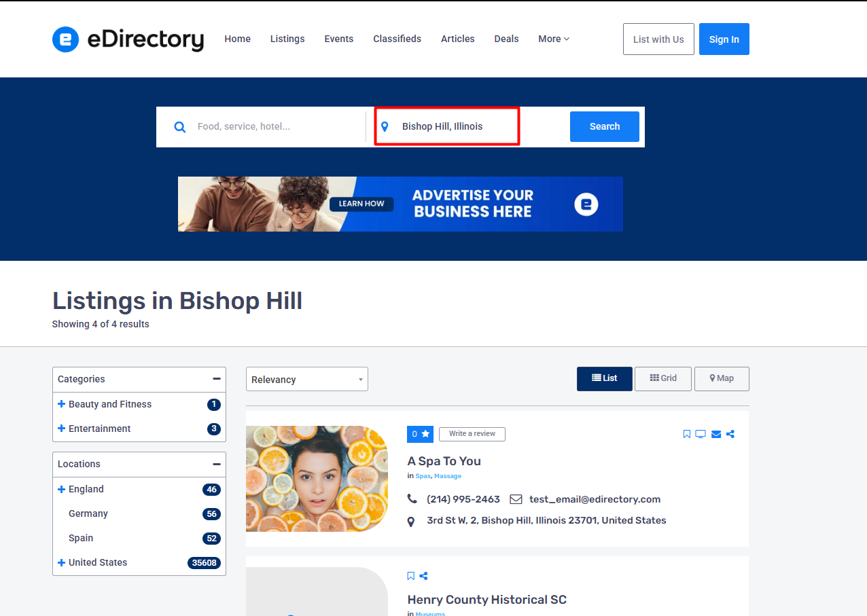Viewport: 867px width, 616px height.
Task: Collapse the Categories panel
Action: coord(216,379)
